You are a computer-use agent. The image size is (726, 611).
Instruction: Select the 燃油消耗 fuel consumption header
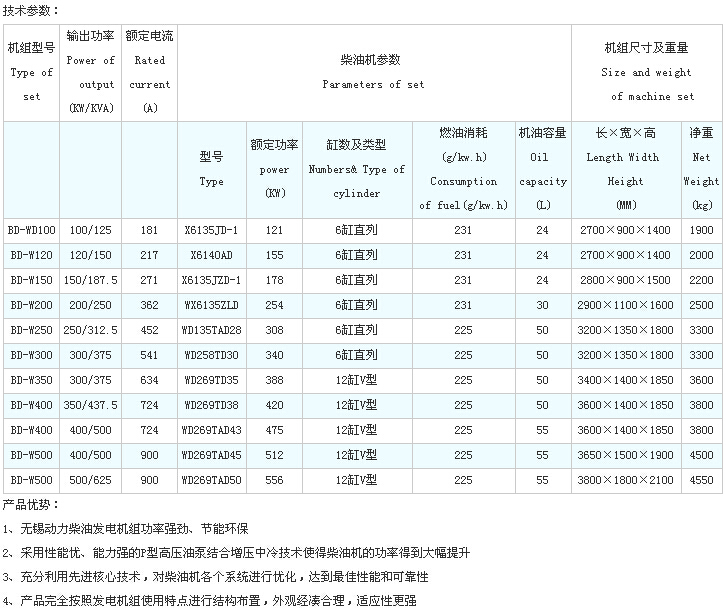pos(463,169)
